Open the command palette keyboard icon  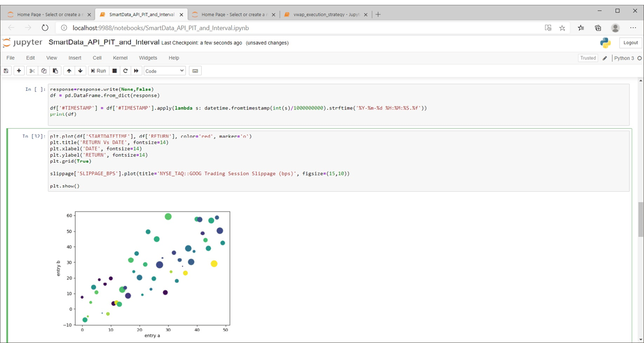(195, 71)
